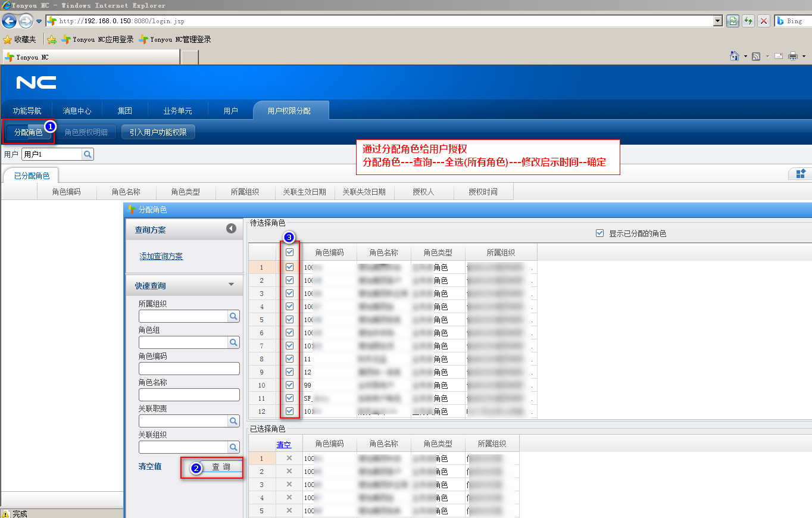
Task: Open the 角色组 lookup search icon
Action: click(x=234, y=342)
